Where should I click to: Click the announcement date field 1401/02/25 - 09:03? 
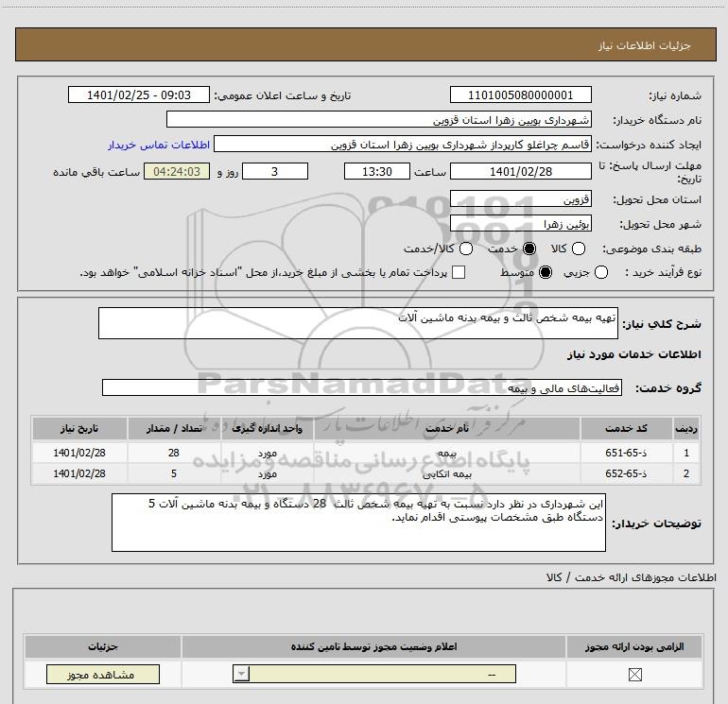139,94
